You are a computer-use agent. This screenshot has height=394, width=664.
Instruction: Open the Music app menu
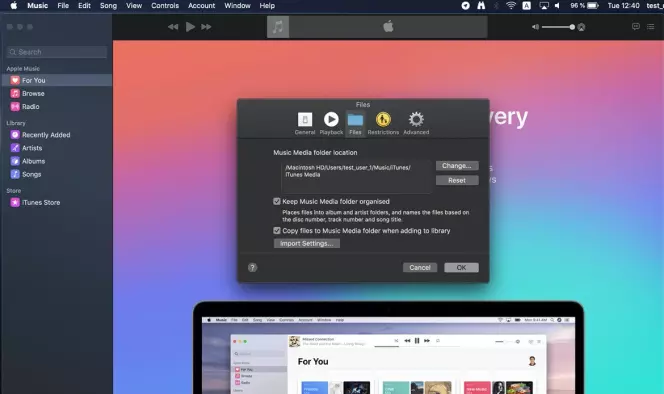coord(38,6)
